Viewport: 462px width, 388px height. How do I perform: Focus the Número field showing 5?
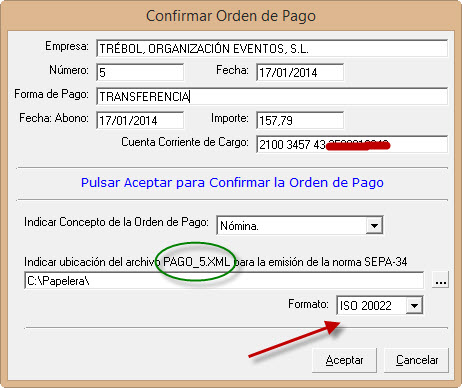(x=140, y=72)
